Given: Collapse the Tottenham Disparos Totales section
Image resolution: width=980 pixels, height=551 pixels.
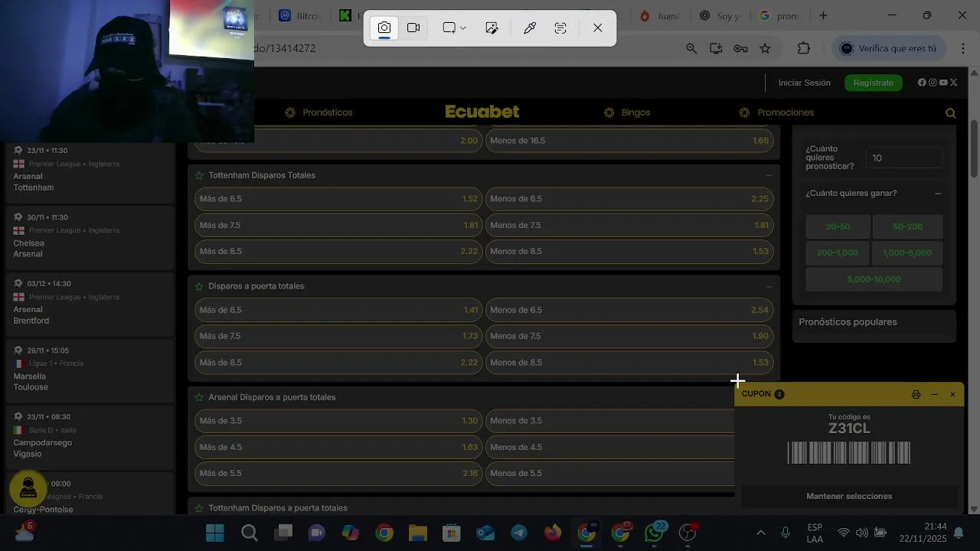Looking at the screenshot, I should 769,175.
